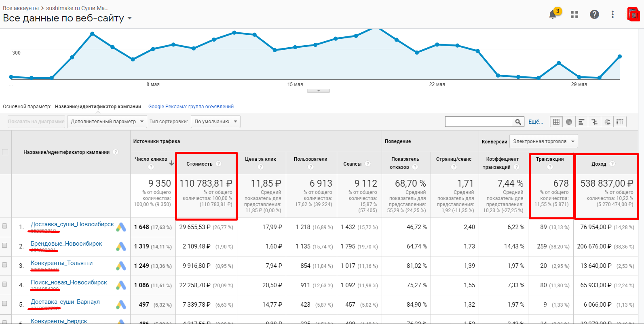The height and width of the screenshot is (324, 644).
Task: Click the Все аккаунты breadcrumb
Action: 21,8
